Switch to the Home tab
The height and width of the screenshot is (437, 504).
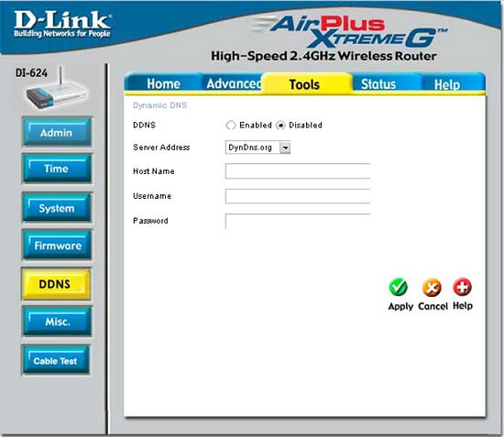(163, 84)
